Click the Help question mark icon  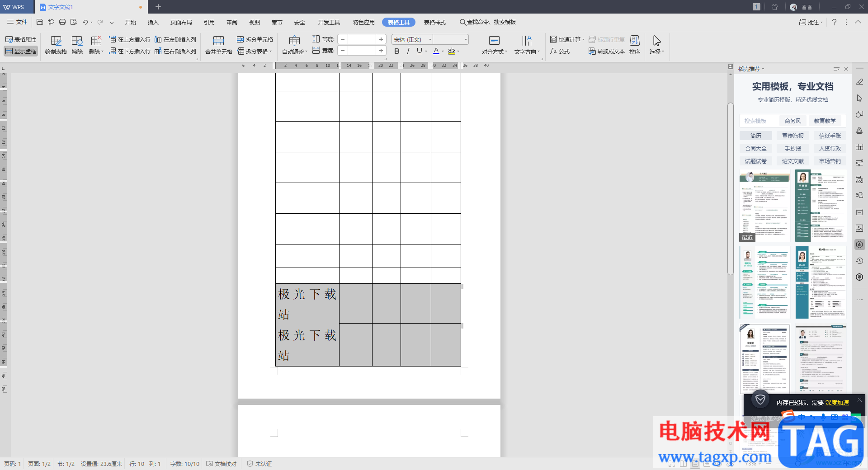click(834, 22)
